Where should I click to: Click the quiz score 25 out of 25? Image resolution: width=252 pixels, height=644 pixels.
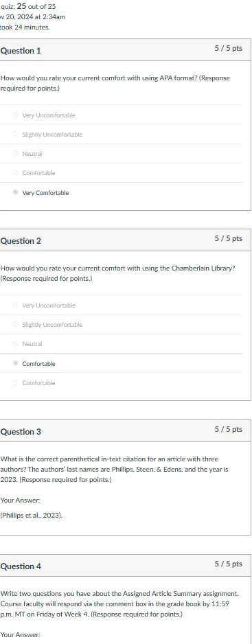36,6
